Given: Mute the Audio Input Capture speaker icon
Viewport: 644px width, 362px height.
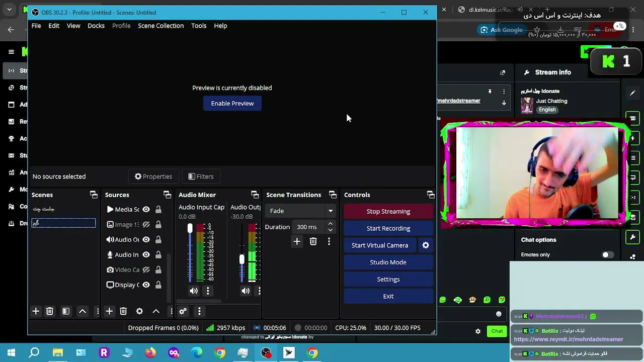Looking at the screenshot, I should [x=194, y=291].
